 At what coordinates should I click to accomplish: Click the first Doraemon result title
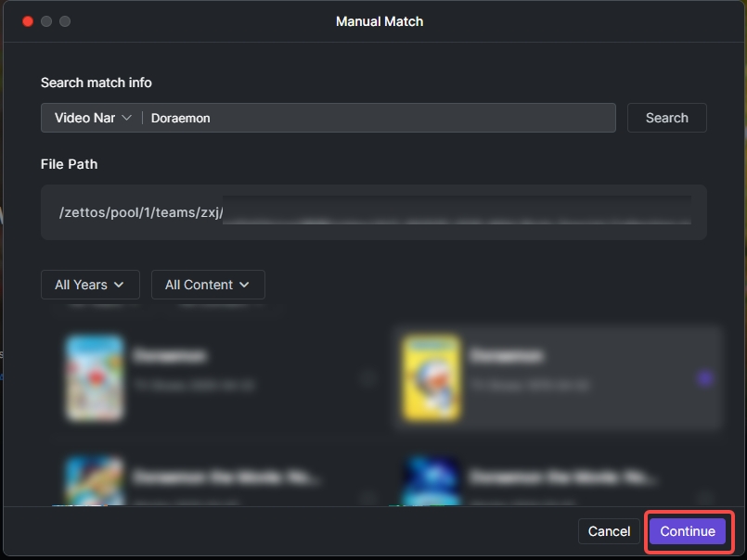pos(170,355)
